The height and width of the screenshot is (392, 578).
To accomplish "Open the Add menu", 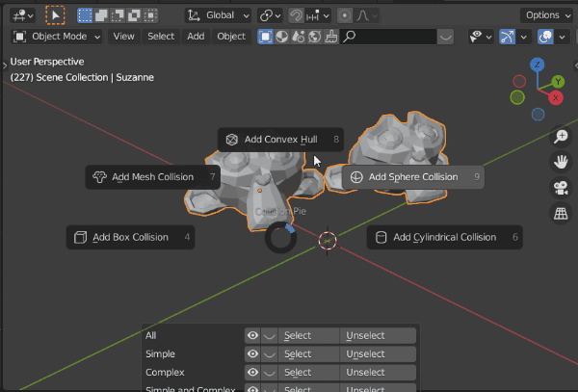I will point(196,37).
